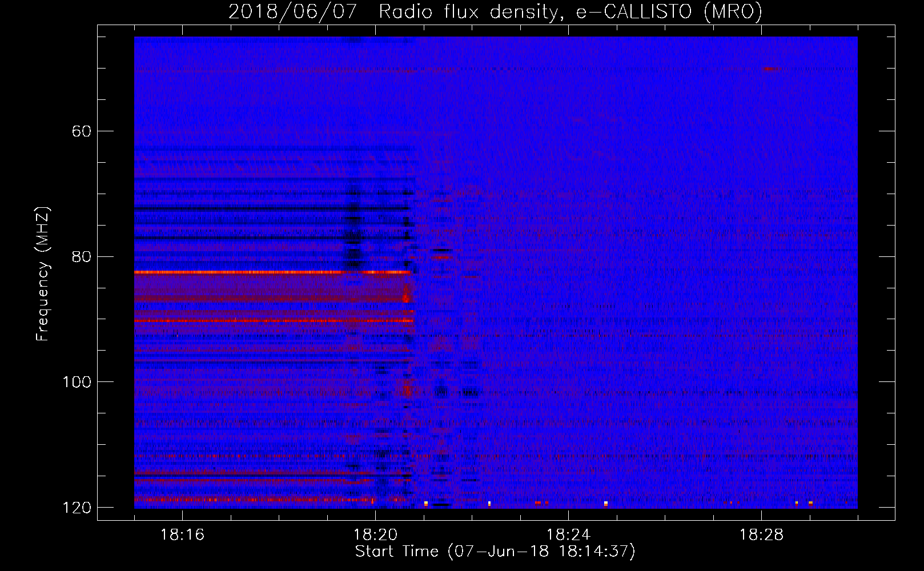Click the small red spot near 18:28 at the top of the spectrogram
924x571 pixels.
772,69
